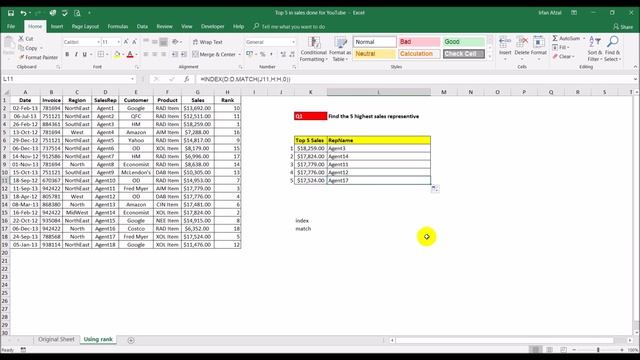Click the Save icon in title bar

pyautogui.click(x=11, y=13)
